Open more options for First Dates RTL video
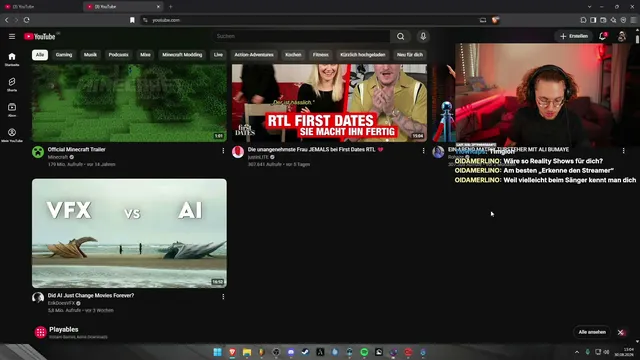The width and height of the screenshot is (640, 360). 423,151
